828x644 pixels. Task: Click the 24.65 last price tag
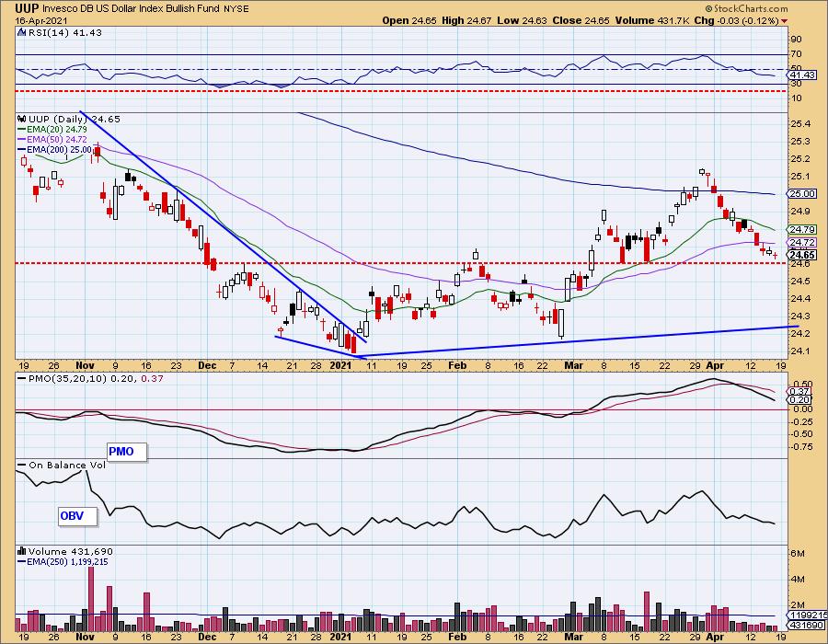click(x=802, y=256)
